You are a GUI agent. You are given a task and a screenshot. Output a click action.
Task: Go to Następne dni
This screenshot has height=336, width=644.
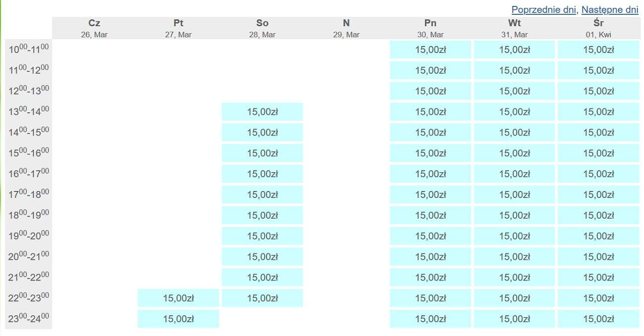point(609,10)
